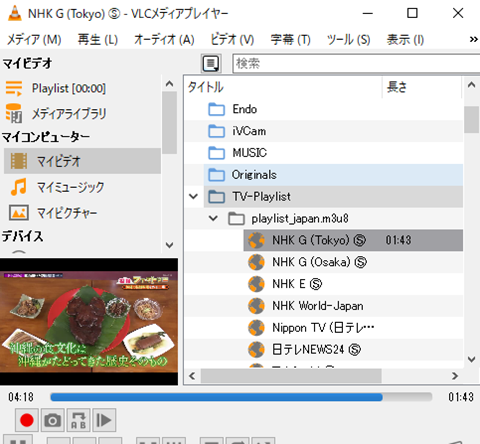Open the 字幕 (T) menu
The image size is (480, 444).
[x=290, y=40]
